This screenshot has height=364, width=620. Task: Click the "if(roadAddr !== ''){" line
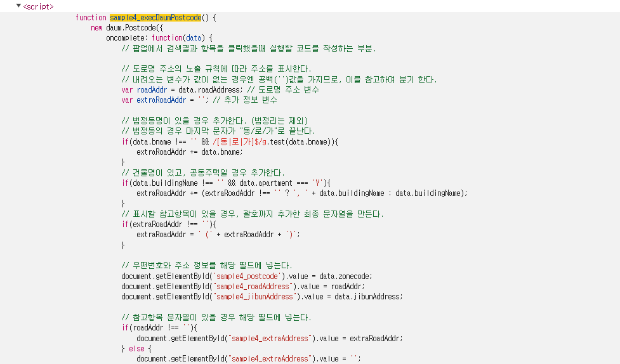coord(159,328)
